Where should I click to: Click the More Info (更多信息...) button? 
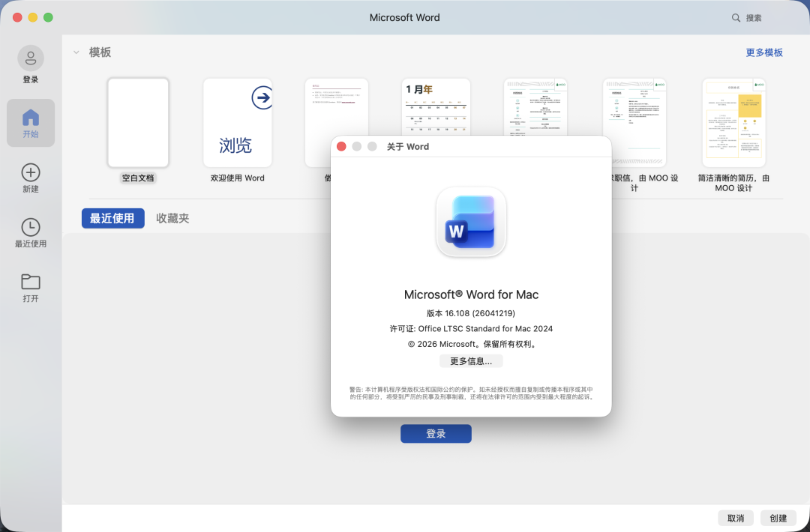(471, 361)
